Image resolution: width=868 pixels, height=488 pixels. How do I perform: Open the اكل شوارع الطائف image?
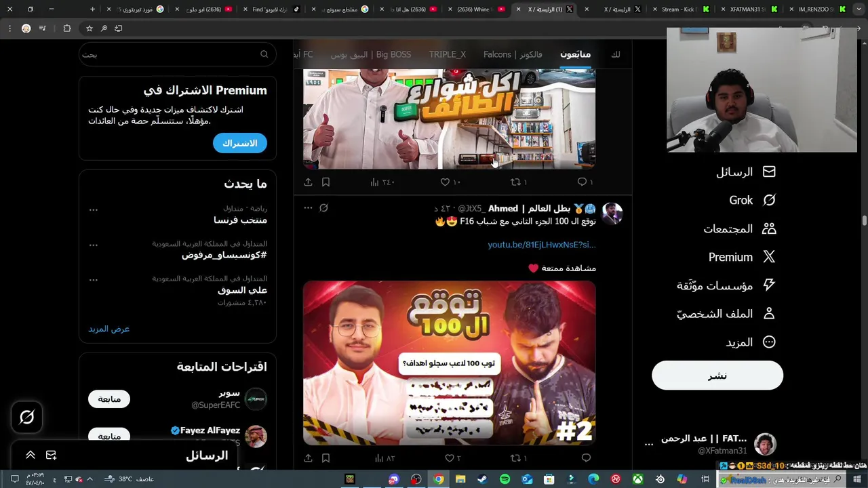pos(449,119)
